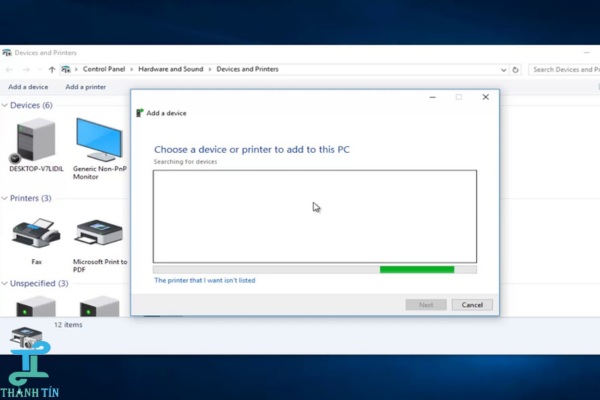Click 'The printer that I want isn't listed'
The height and width of the screenshot is (400, 600).
(205, 280)
